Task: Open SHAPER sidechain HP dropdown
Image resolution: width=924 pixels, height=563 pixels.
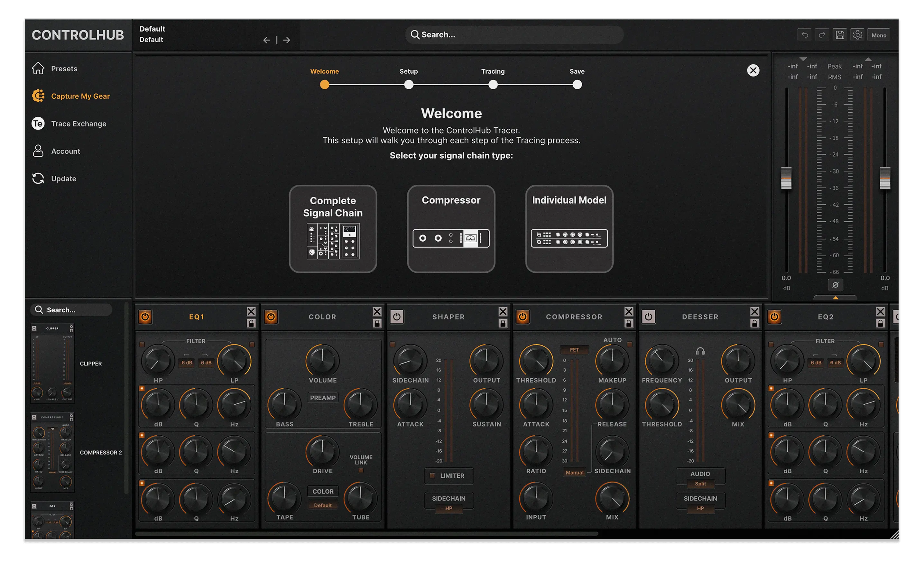Action: point(448,509)
